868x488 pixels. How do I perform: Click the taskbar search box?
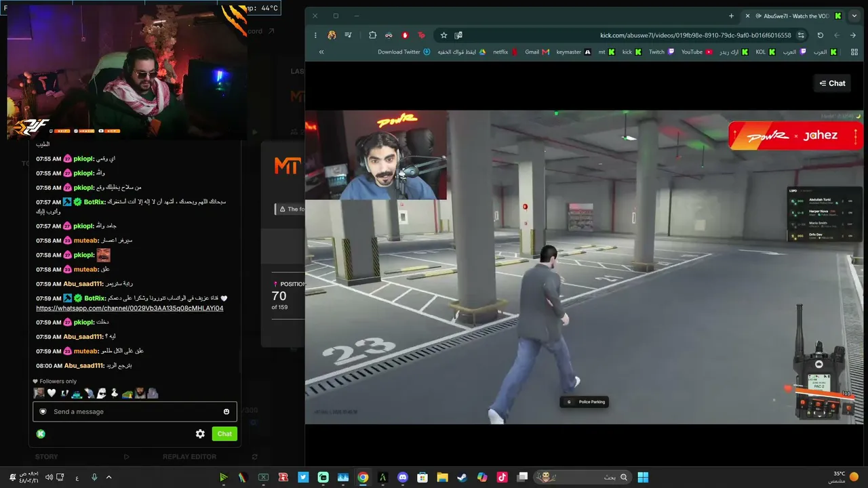583,477
